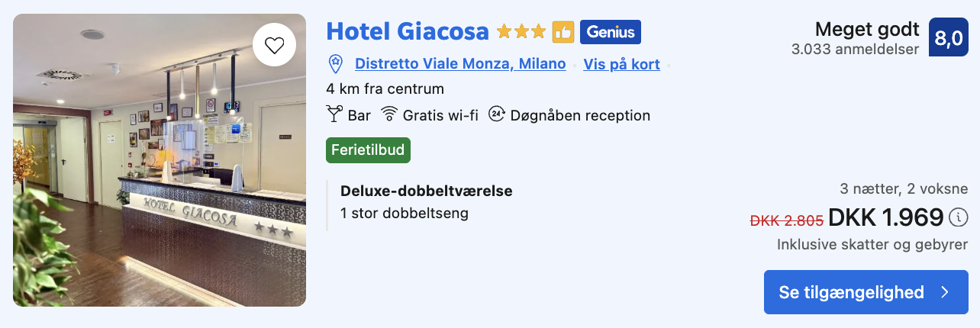The width and height of the screenshot is (980, 328).
Task: Click the Hotel Giacosa title link
Action: (x=407, y=31)
